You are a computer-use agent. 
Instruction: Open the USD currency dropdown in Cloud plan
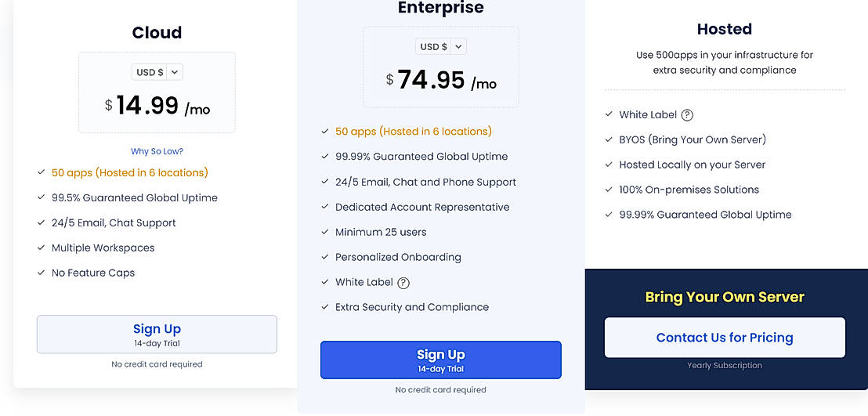157,72
